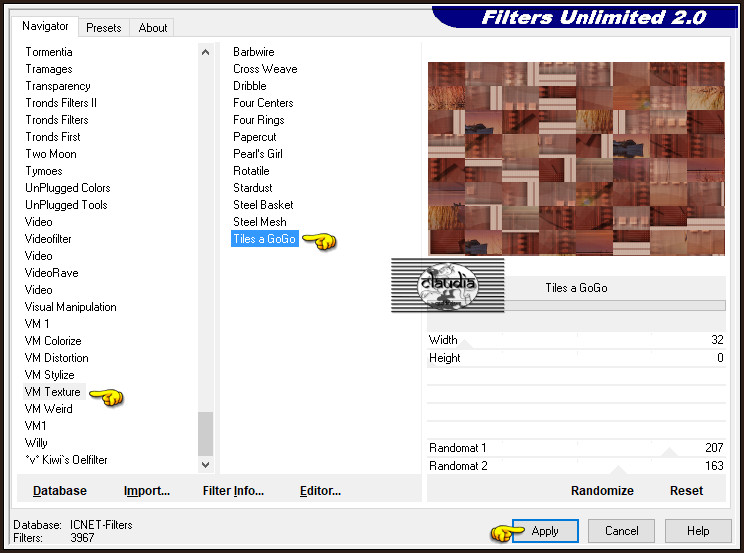Image resolution: width=744 pixels, height=553 pixels.
Task: Select the Tramages category
Action: click(x=49, y=69)
